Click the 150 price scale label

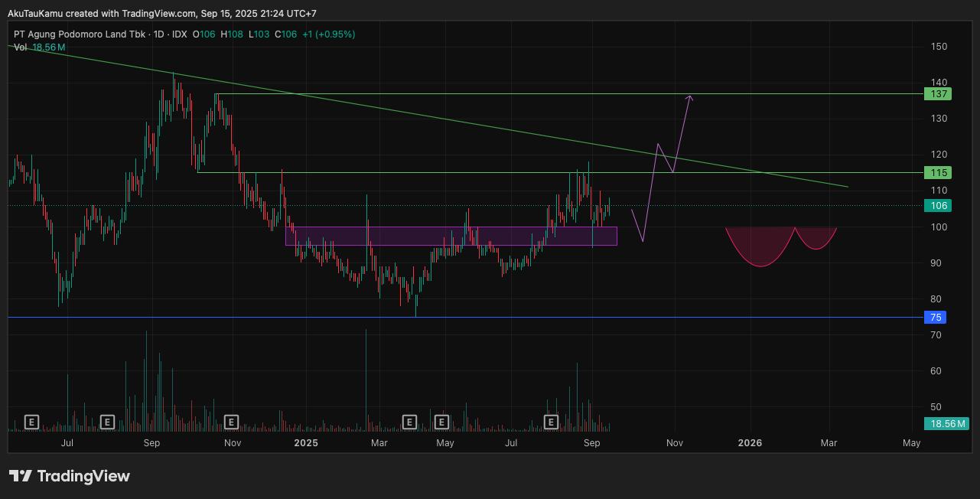point(939,47)
